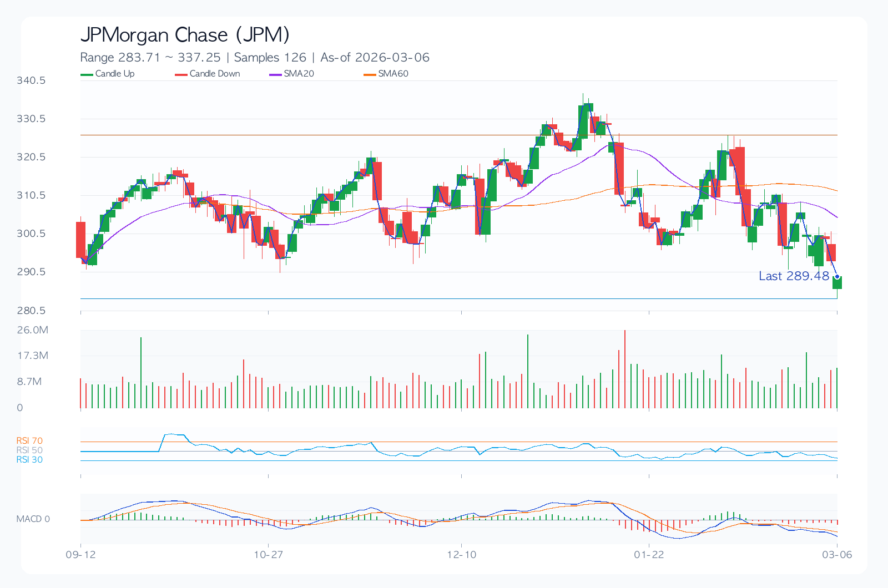Click the 12-10 date axis label

[x=462, y=555]
